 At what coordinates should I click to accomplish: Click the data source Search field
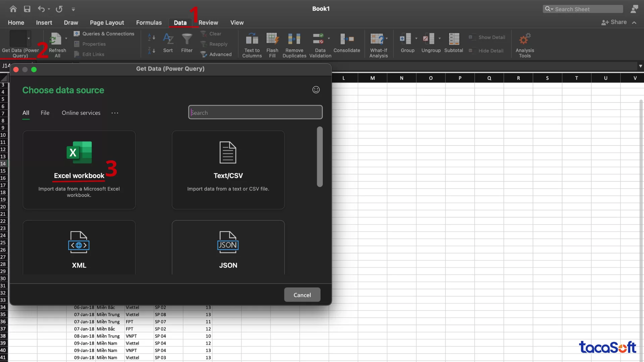click(255, 113)
